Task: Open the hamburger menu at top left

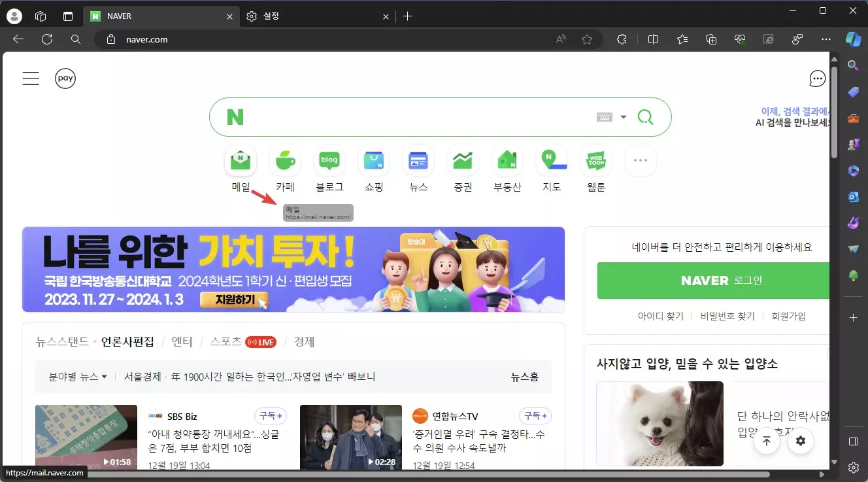Action: [30, 78]
